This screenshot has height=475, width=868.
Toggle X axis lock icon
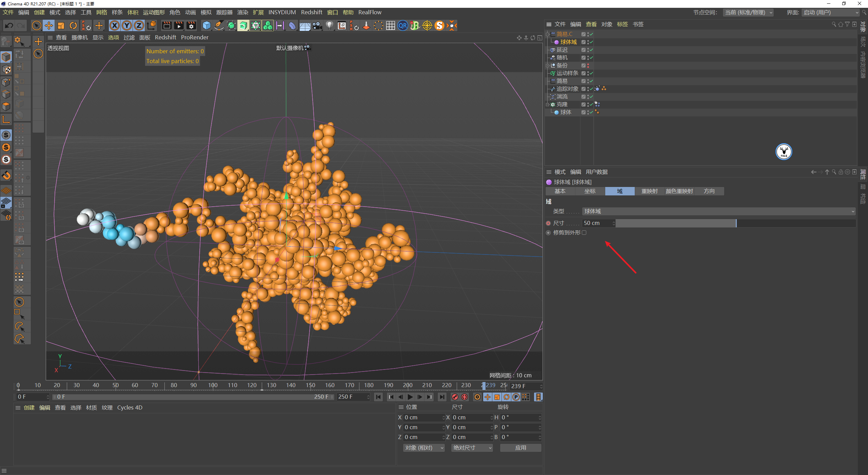tap(115, 25)
